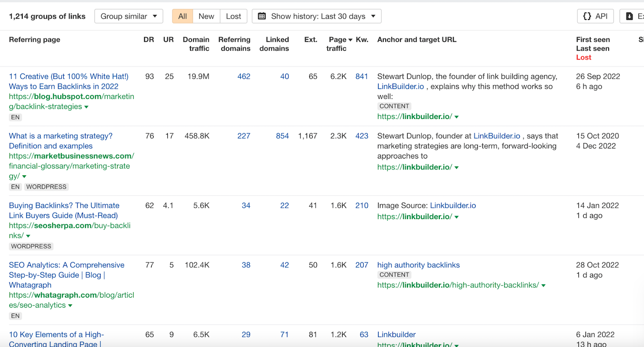
Task: Click referring domains value 38
Action: click(x=246, y=265)
